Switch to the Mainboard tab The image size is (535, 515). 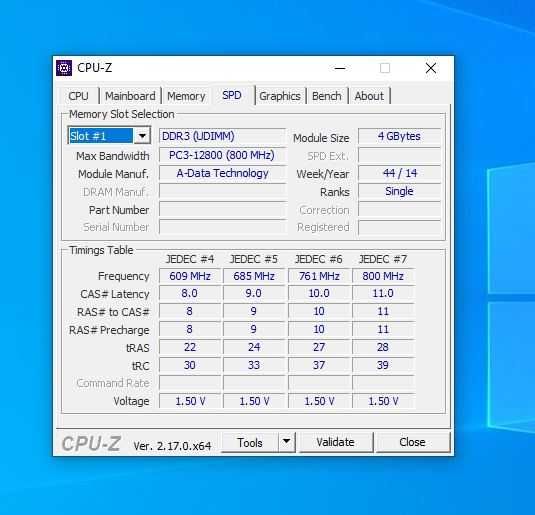[x=130, y=96]
